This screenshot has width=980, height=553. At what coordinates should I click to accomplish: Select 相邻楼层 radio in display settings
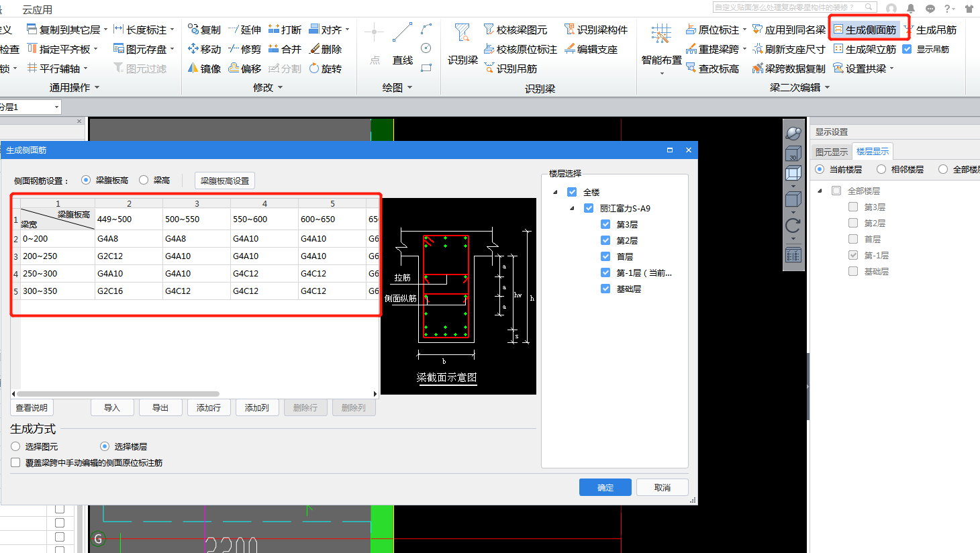881,169
